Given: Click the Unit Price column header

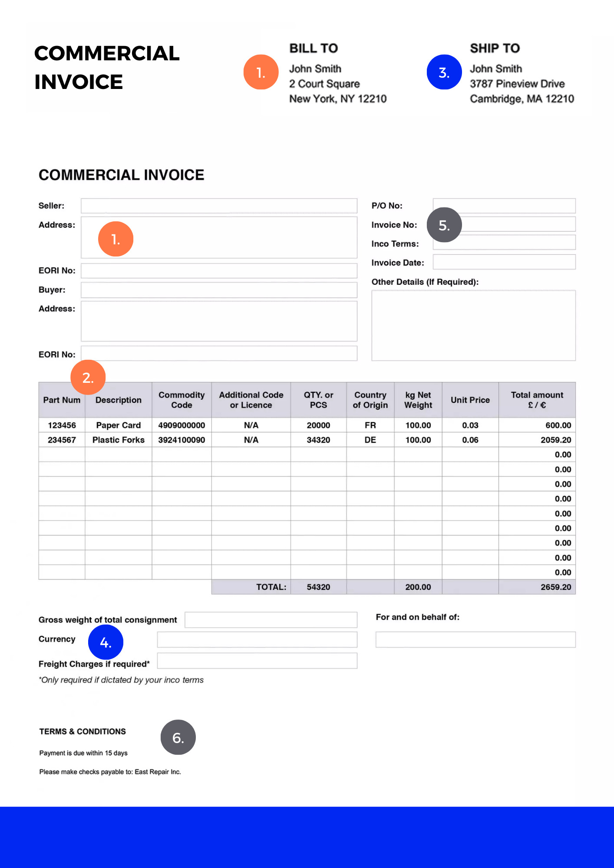Looking at the screenshot, I should coord(470,400).
